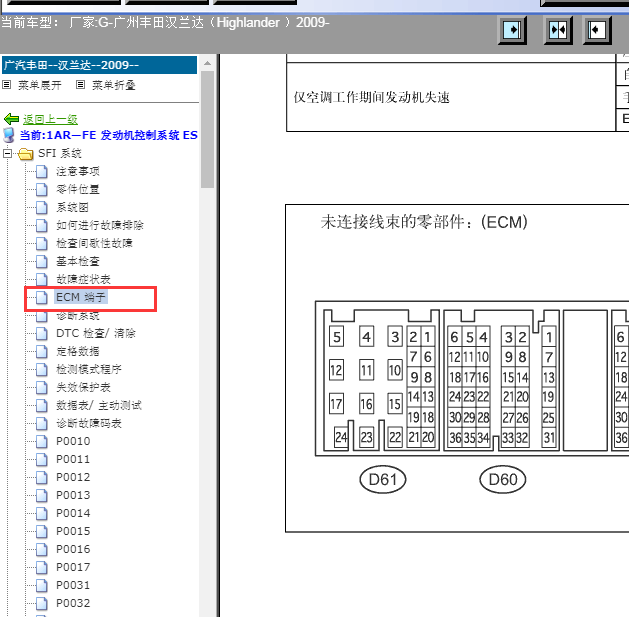This screenshot has width=629, height=617.
Task: Open the 检测模式程序 page
Action: pyautogui.click(x=89, y=369)
